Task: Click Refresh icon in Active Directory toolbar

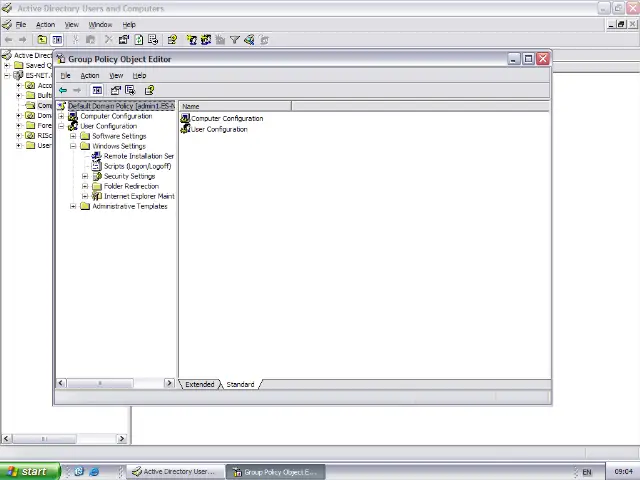Action: (139, 40)
